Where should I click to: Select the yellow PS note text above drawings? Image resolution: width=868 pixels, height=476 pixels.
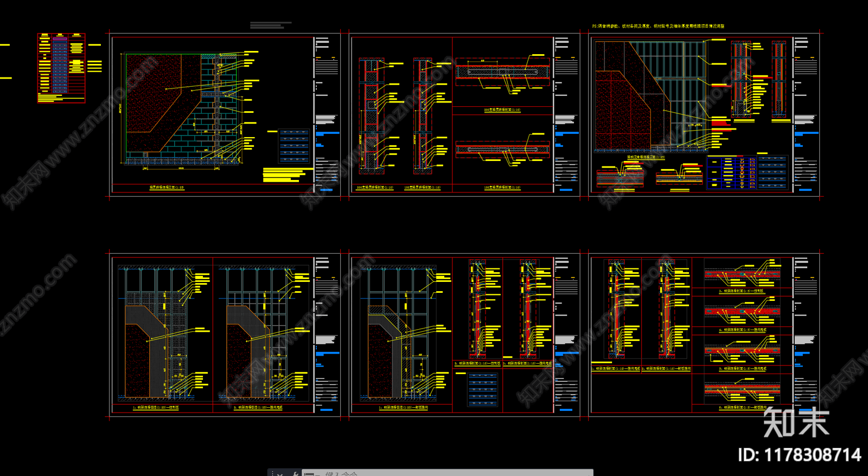(658, 26)
